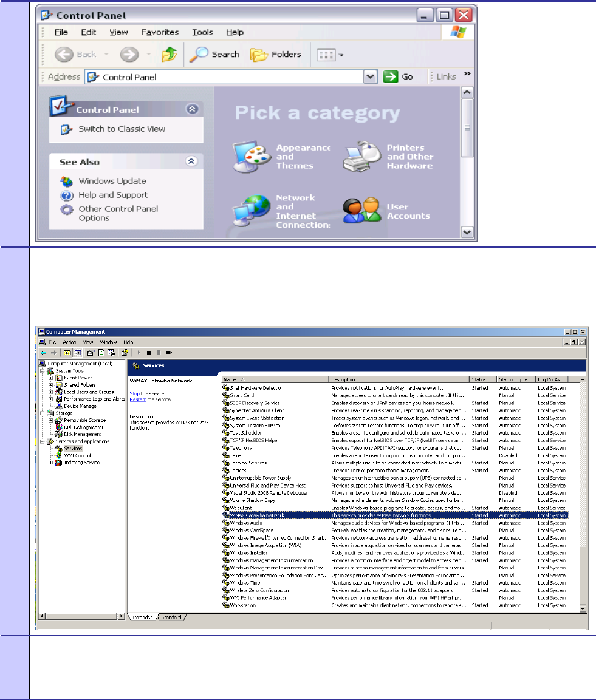Collapse the Control Panel sidebar section chevron

point(192,109)
